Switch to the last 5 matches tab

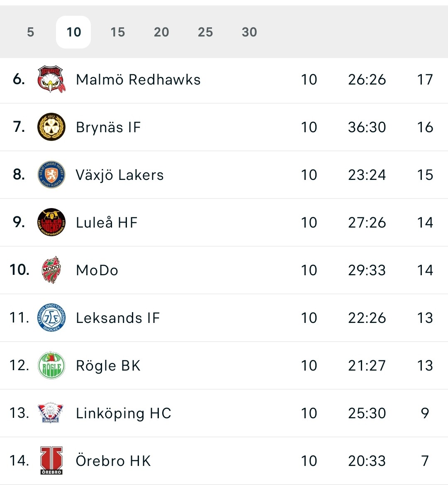click(x=30, y=32)
